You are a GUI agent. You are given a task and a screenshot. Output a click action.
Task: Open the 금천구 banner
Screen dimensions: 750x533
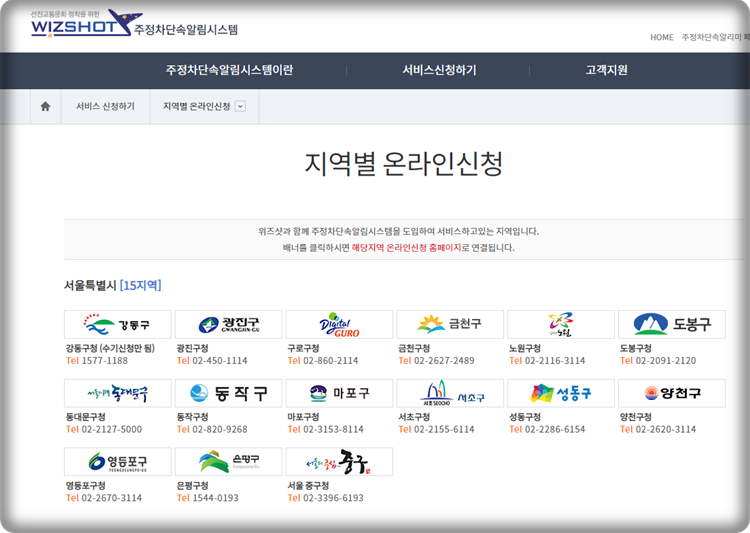(x=450, y=324)
